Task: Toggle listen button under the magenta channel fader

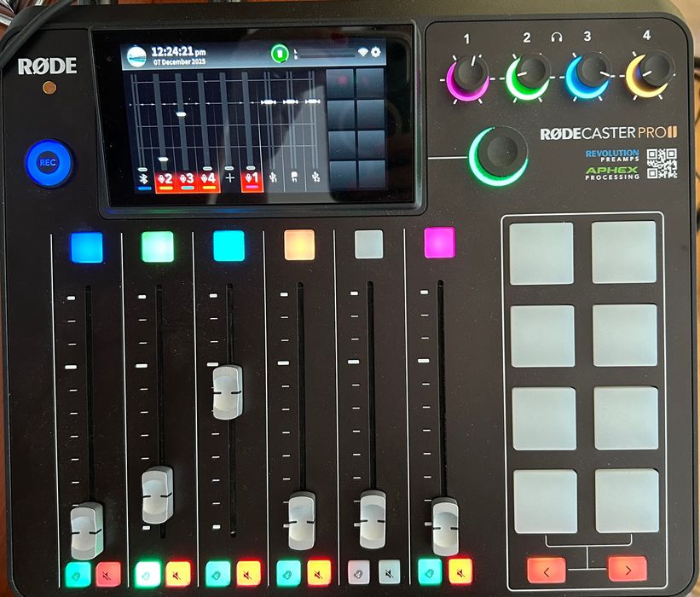Action: pos(430,571)
